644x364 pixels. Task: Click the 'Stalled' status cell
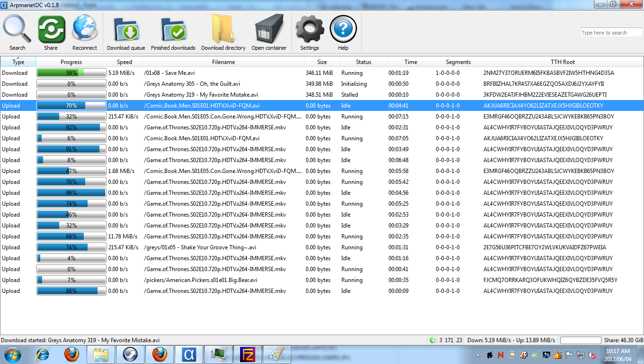[x=349, y=95]
